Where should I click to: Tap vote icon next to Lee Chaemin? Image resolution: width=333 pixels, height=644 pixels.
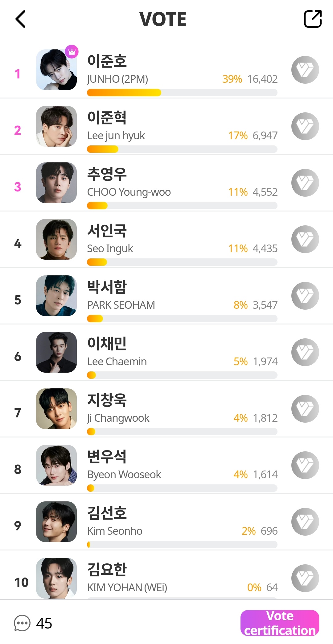(305, 352)
